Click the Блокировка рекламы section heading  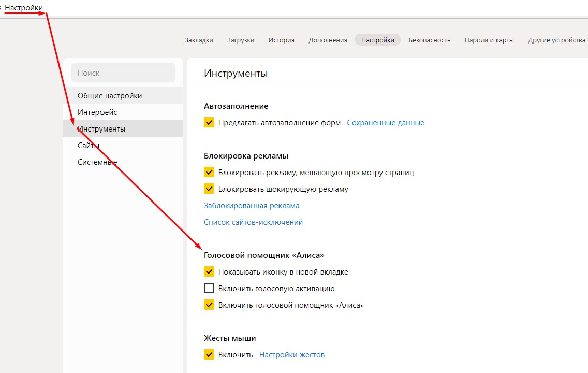pos(246,156)
